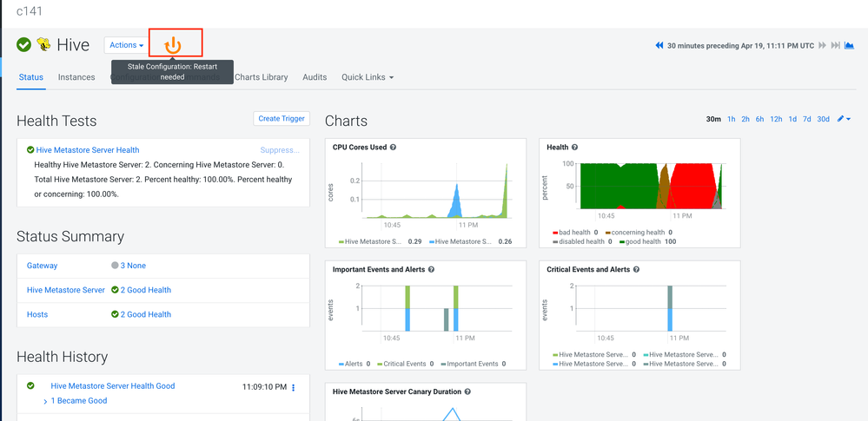Open the three-dot menu on health history entry
This screenshot has height=421, width=868.
click(x=294, y=387)
